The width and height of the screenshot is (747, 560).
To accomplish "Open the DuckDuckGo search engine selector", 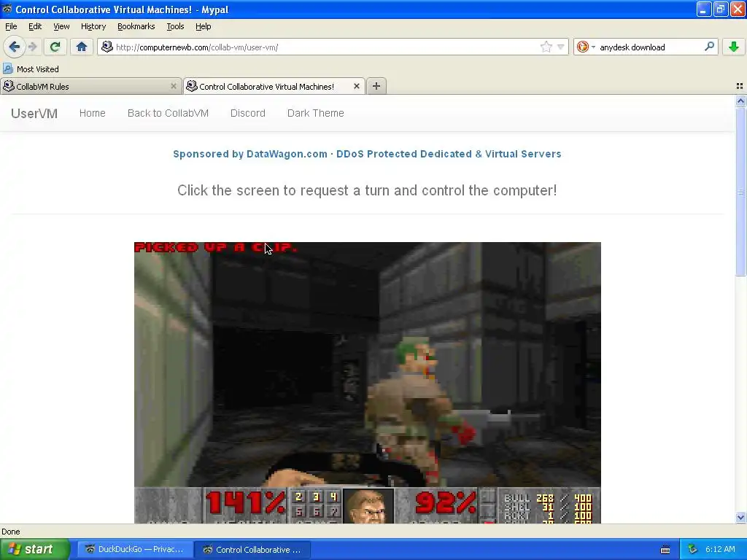I will tap(586, 47).
